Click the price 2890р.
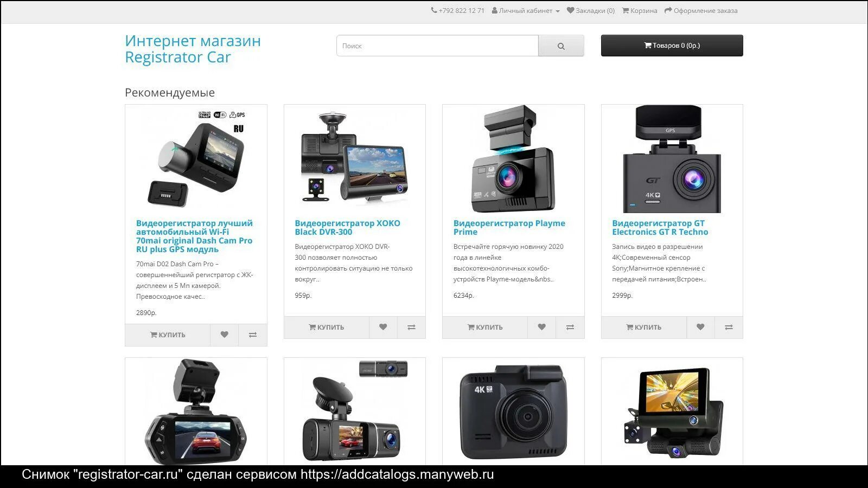The height and width of the screenshot is (488, 868). click(x=146, y=313)
